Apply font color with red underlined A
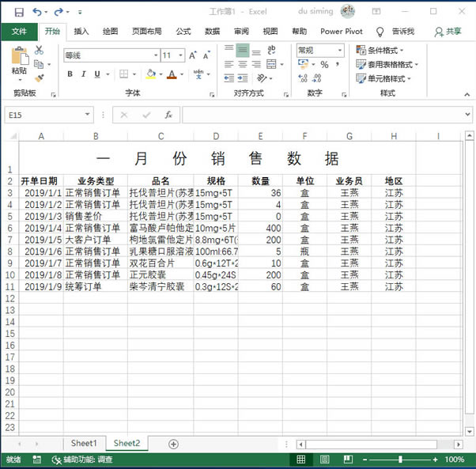The width and height of the screenshot is (476, 469). coord(172,74)
